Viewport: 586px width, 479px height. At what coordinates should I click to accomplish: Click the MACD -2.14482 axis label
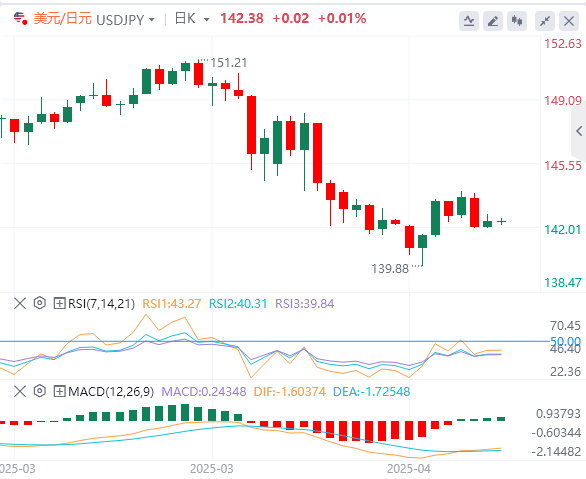tap(556, 452)
